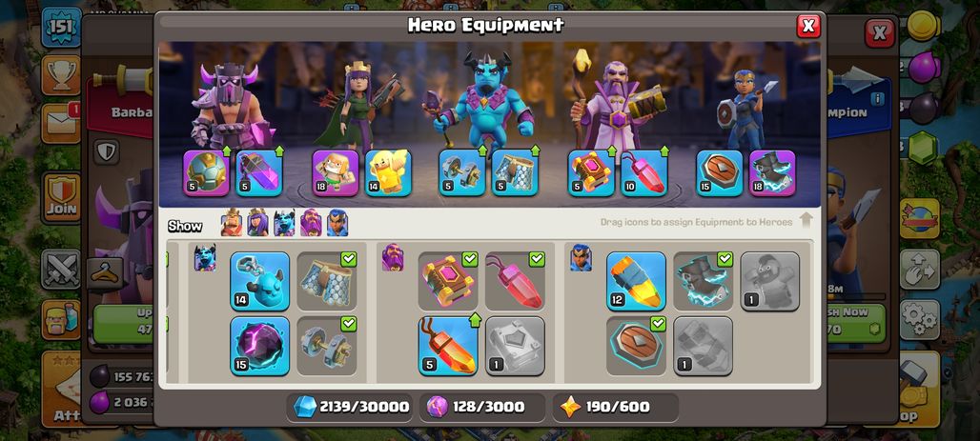Toggle Royal Champion filter in Show row
The width and height of the screenshot is (980, 441).
(x=337, y=223)
